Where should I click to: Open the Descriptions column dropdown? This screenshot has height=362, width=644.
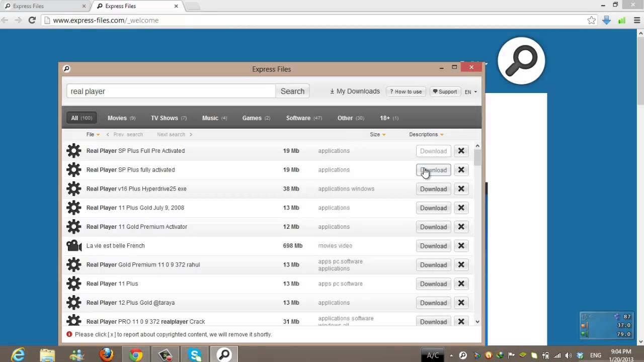tap(426, 134)
